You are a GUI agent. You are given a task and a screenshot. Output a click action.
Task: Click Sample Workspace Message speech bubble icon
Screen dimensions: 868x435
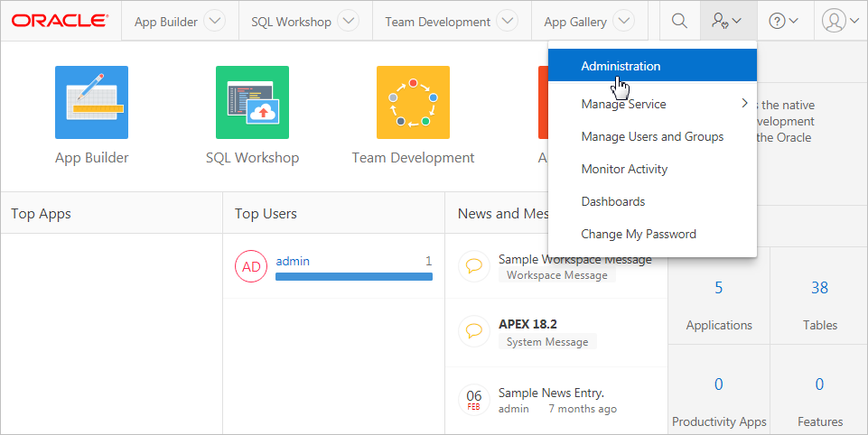coord(474,266)
